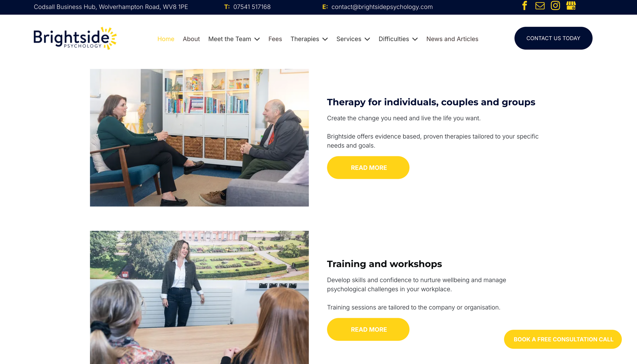Select the Fees menu item
This screenshot has height=364, width=637.
tap(275, 39)
